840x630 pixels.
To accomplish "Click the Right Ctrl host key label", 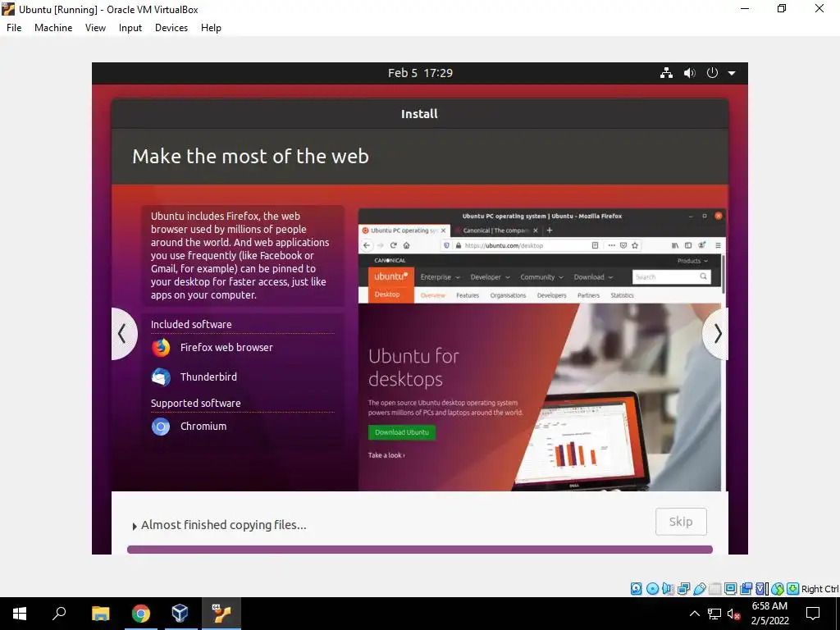I will pos(819,589).
